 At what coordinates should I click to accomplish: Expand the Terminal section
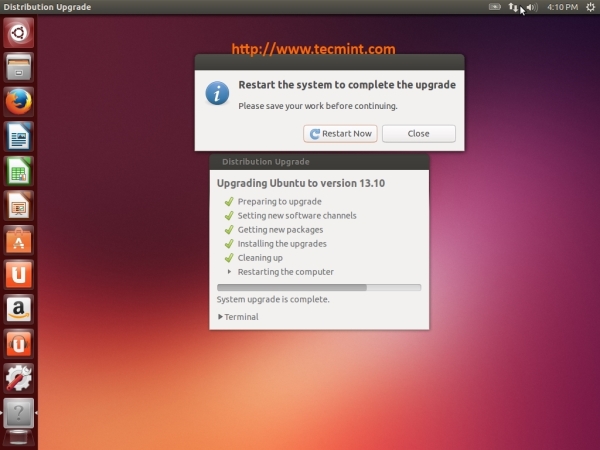(238, 317)
